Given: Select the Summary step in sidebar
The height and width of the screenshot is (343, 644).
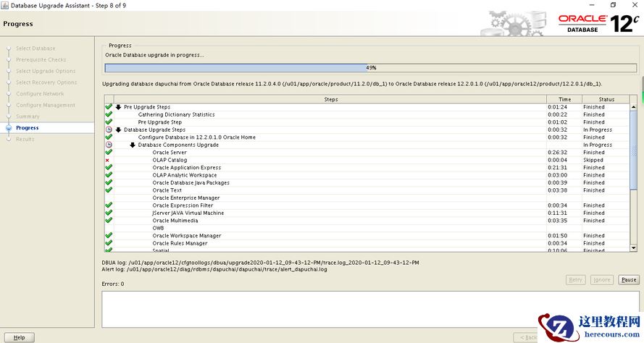Looking at the screenshot, I should tap(28, 117).
